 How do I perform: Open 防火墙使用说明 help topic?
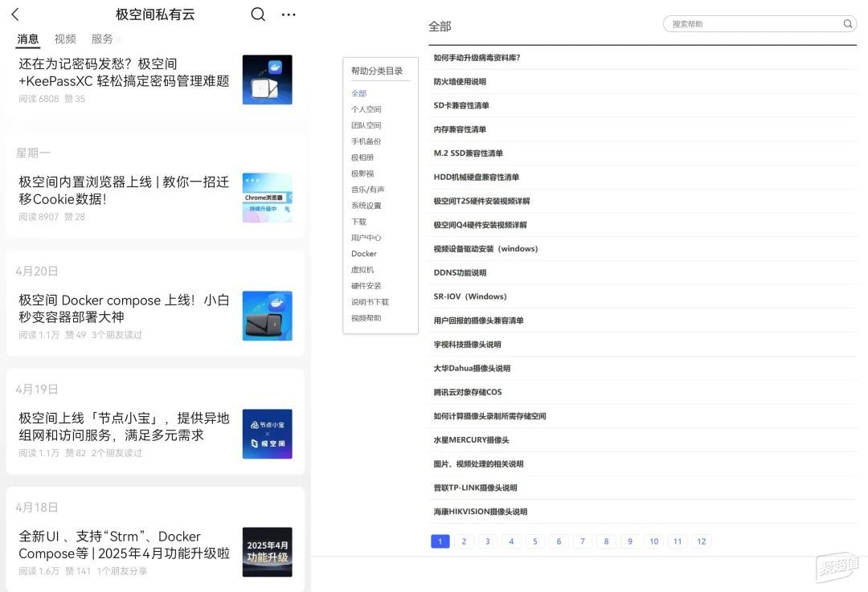coord(460,81)
